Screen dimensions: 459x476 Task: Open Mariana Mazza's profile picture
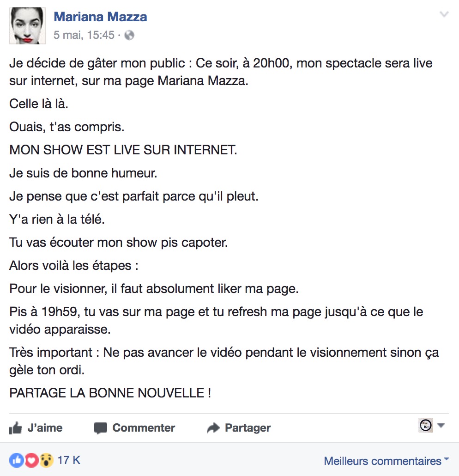click(x=28, y=26)
